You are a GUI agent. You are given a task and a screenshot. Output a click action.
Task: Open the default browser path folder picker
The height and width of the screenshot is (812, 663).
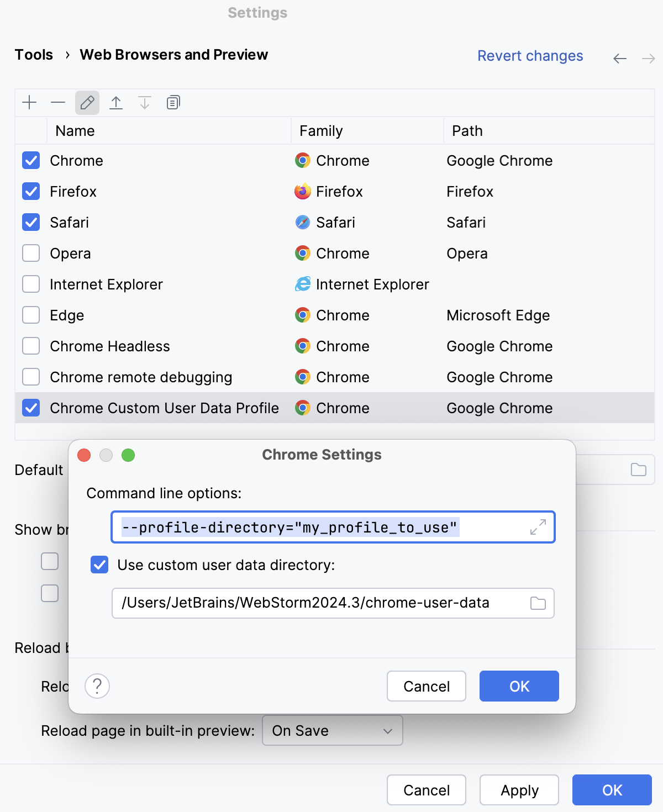coord(638,469)
